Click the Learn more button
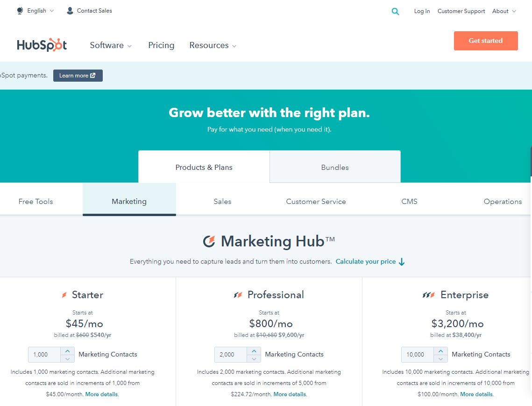 78,75
